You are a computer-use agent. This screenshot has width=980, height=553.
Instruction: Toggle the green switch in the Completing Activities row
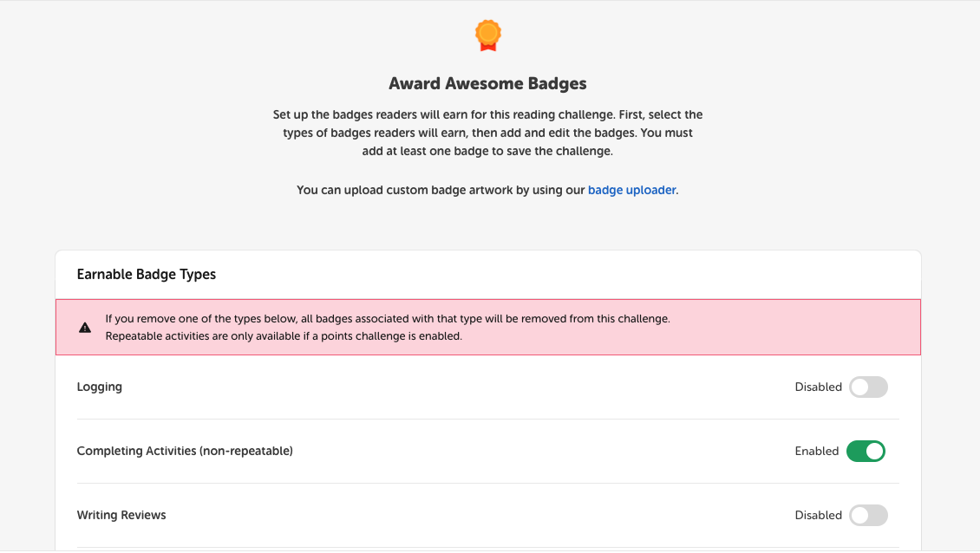[x=866, y=451]
